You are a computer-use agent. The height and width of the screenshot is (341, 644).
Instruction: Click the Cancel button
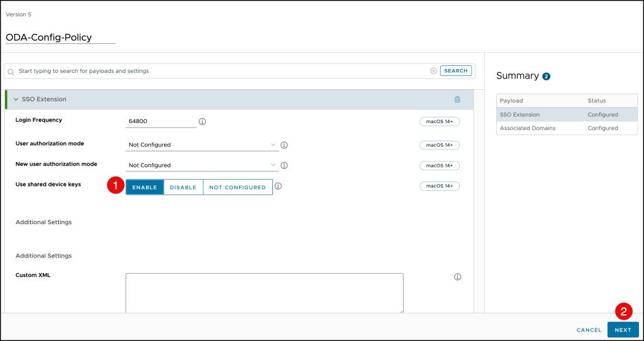click(x=589, y=330)
